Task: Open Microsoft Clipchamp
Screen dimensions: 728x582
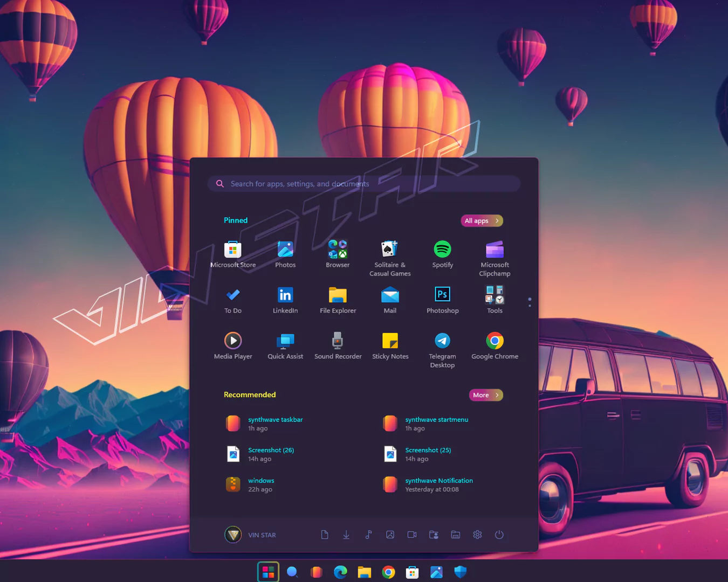Action: 495,258
